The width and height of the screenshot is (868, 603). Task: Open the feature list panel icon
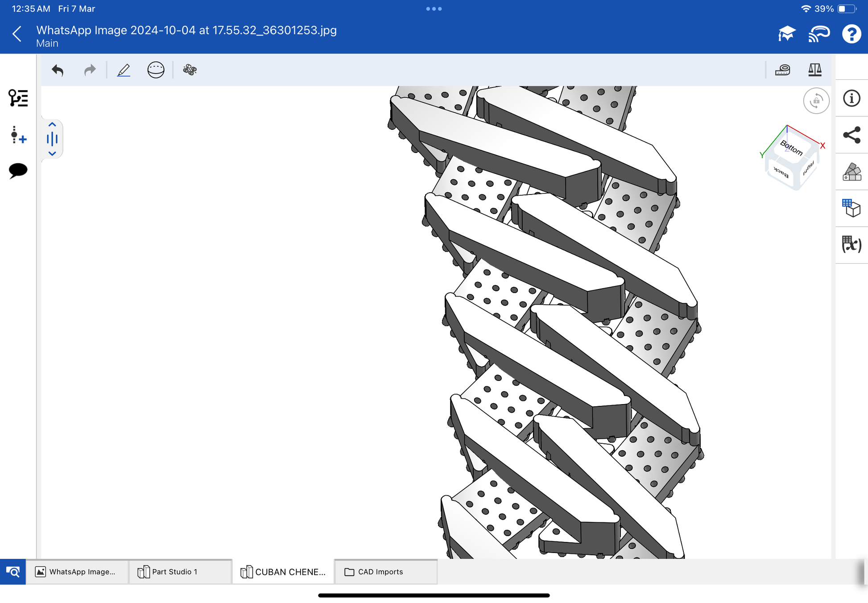pyautogui.click(x=18, y=98)
